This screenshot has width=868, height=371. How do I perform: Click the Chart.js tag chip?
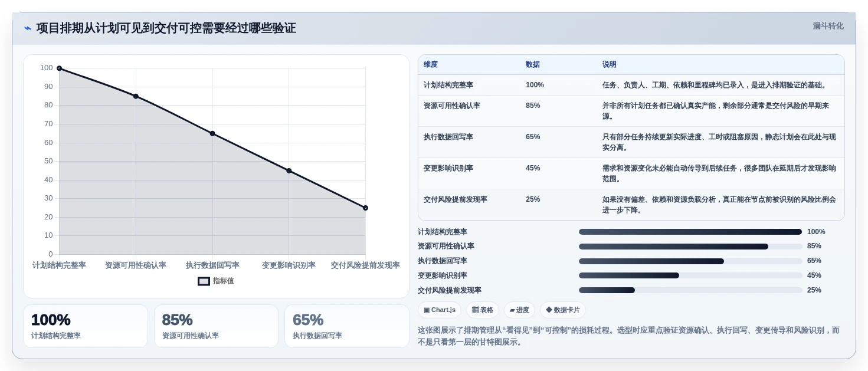[440, 310]
